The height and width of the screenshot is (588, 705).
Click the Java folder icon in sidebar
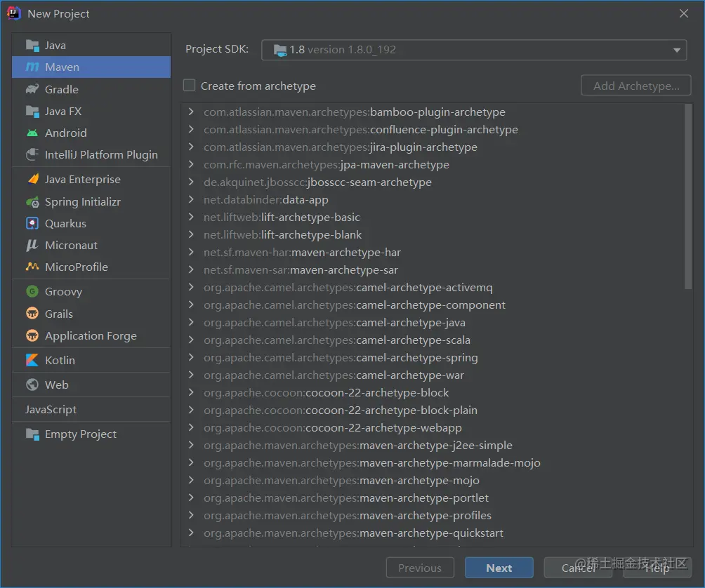click(x=32, y=46)
